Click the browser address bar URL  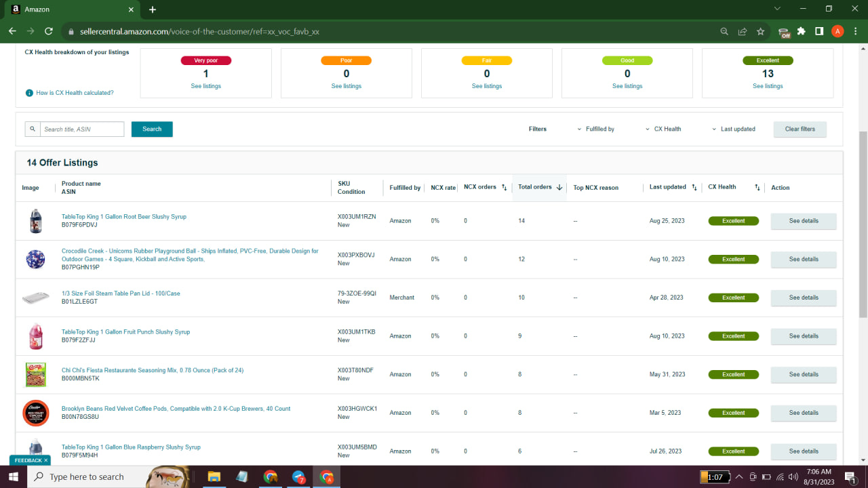point(200,32)
